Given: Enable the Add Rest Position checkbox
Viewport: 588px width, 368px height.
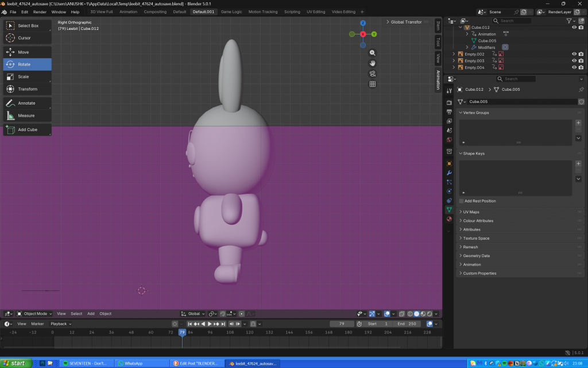Looking at the screenshot, I should tap(461, 201).
